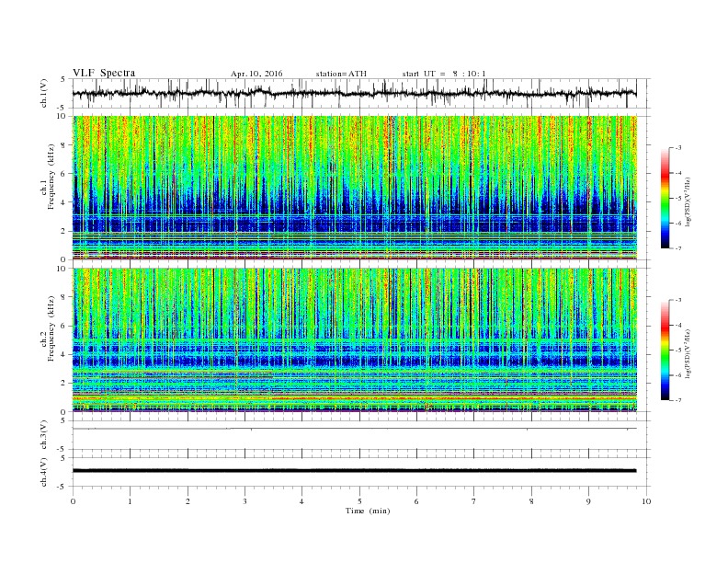Select the "start UT = 8 : 10: 1" text

click(x=444, y=74)
